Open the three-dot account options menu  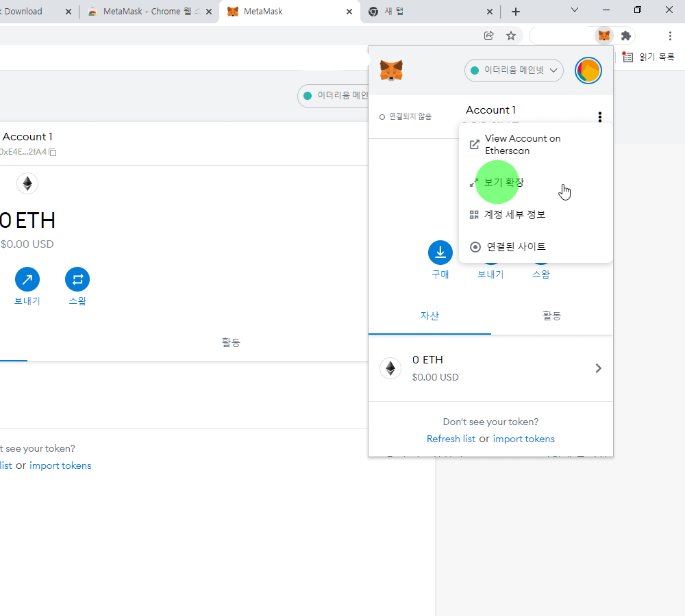[600, 117]
